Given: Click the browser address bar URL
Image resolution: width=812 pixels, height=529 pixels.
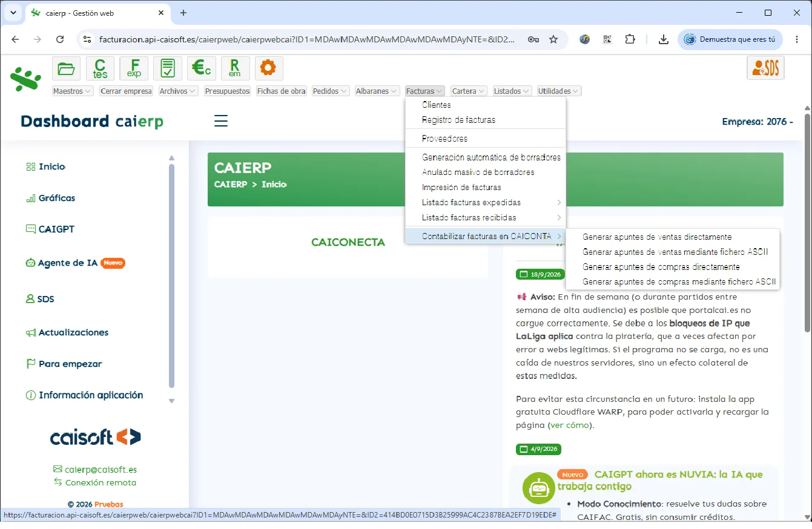Looking at the screenshot, I should pyautogui.click(x=307, y=39).
